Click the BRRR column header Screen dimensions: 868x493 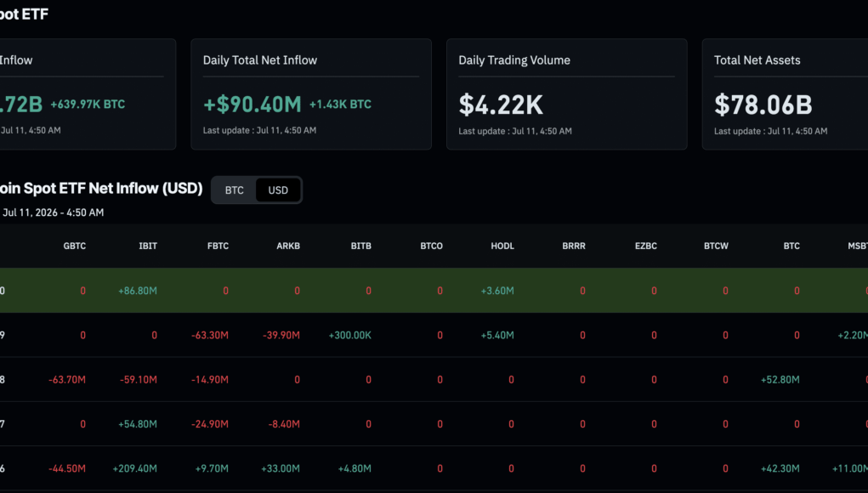click(574, 246)
